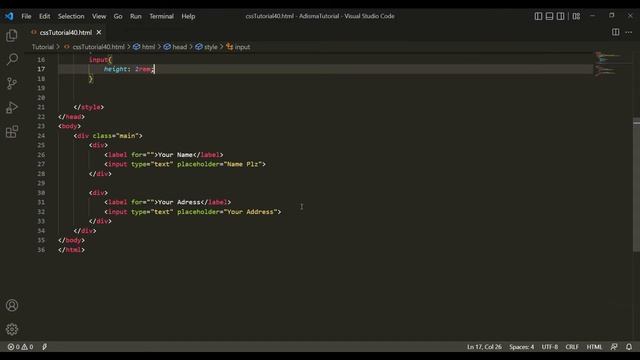Select the cssTutorial40.html editor tab
Screen dimensions: 640x360
66,32
